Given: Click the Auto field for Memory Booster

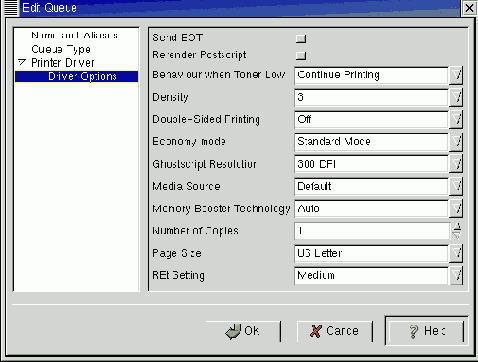Looking at the screenshot, I should tap(371, 209).
